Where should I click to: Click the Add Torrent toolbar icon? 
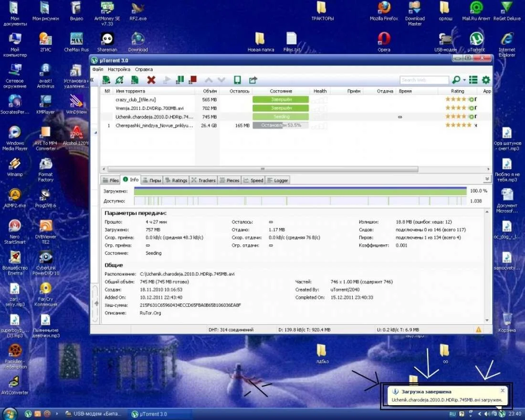[106, 80]
